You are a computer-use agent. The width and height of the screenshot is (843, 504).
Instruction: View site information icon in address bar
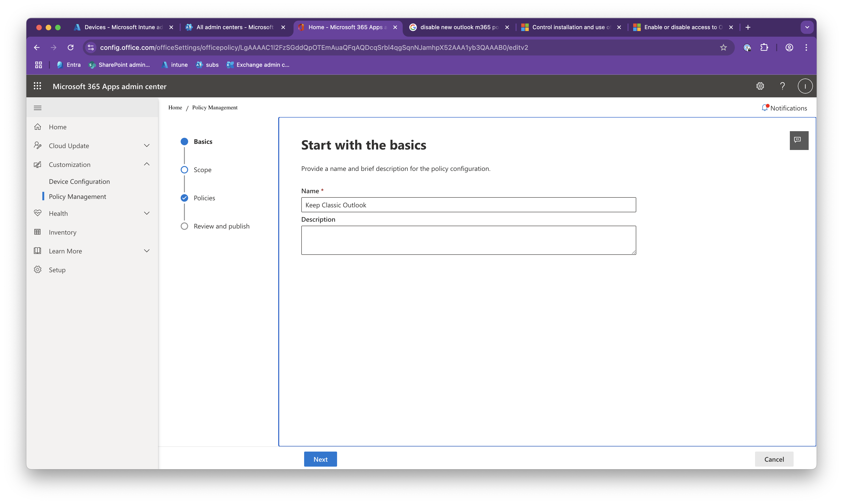pos(91,47)
